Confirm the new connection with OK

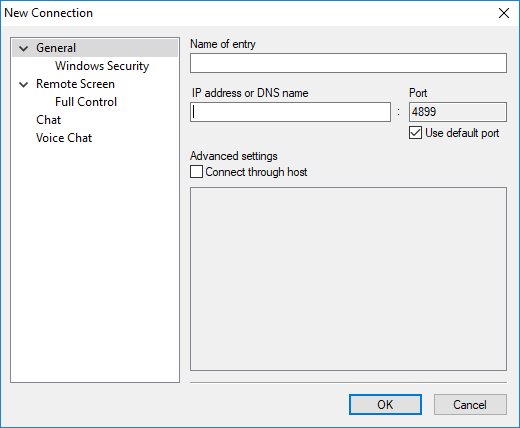tap(385, 405)
